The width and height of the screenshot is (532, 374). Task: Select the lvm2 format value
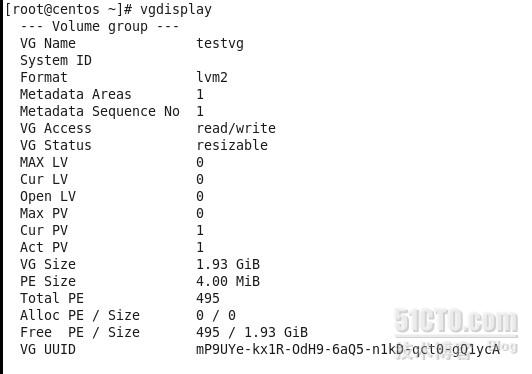[212, 77]
